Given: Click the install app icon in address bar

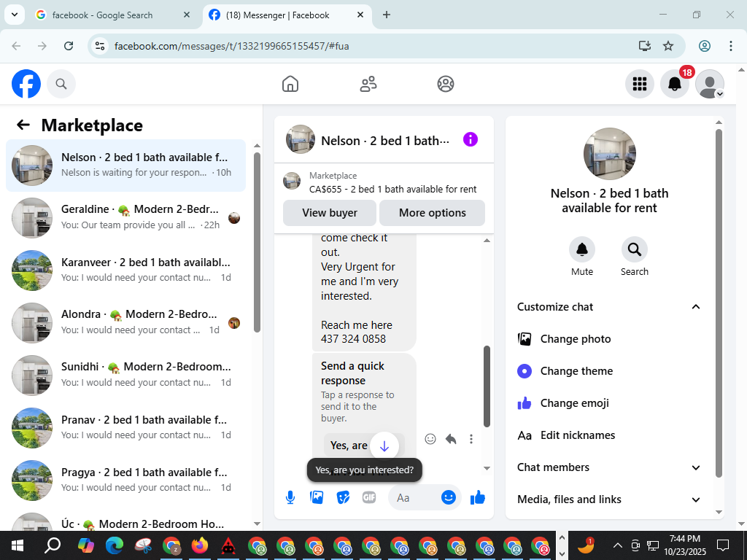Looking at the screenshot, I should point(645,46).
